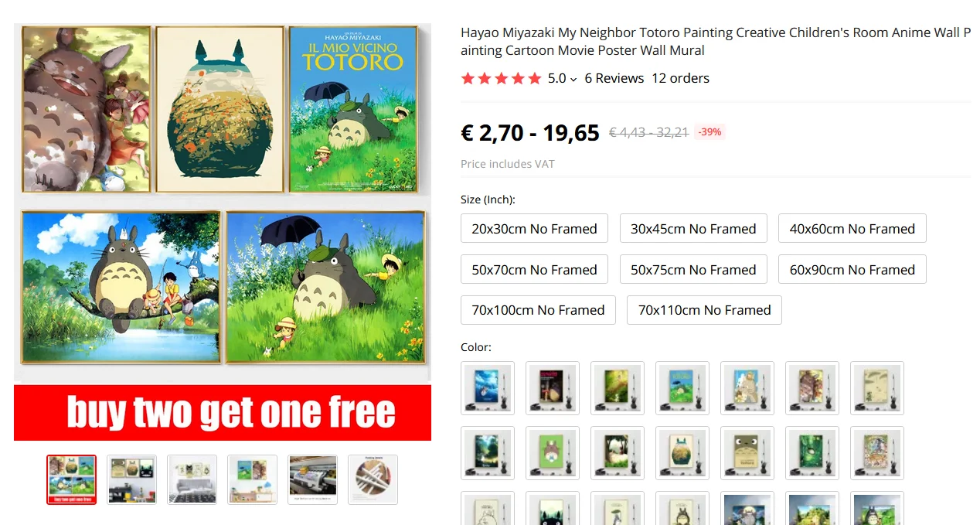980x525 pixels.
Task: Select the cream Totoro silhouette with flowers swatch
Action: 682,453
